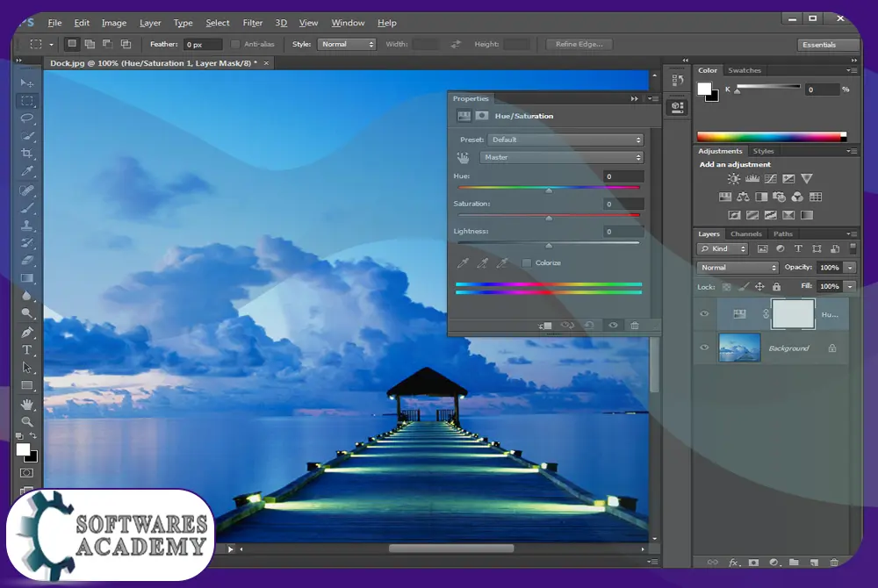Select the Hand tool
The width and height of the screenshot is (878, 588).
click(26, 404)
